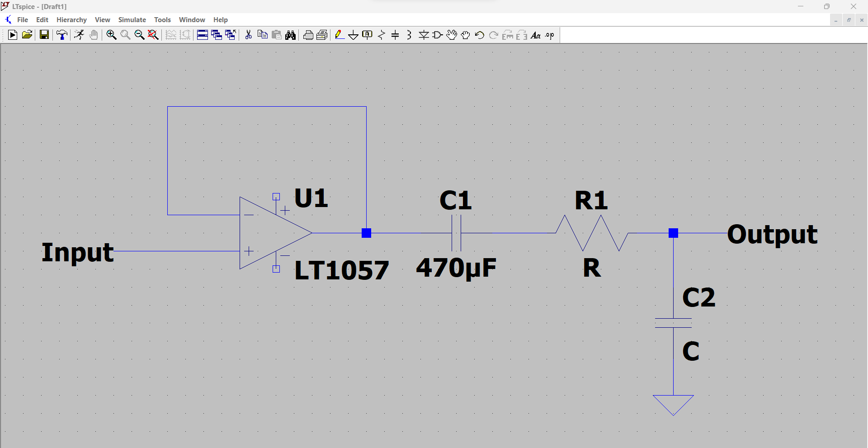Select the Draw Wire pencil tool
Viewport: 868px width, 448px height.
point(340,35)
